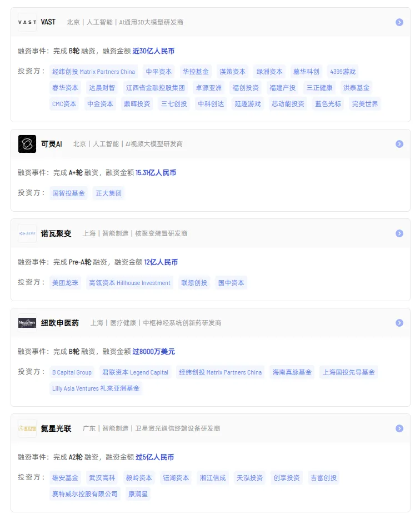The width and height of the screenshot is (420, 519).
Task: Select the 国中资本 investor tag
Action: [x=231, y=283]
